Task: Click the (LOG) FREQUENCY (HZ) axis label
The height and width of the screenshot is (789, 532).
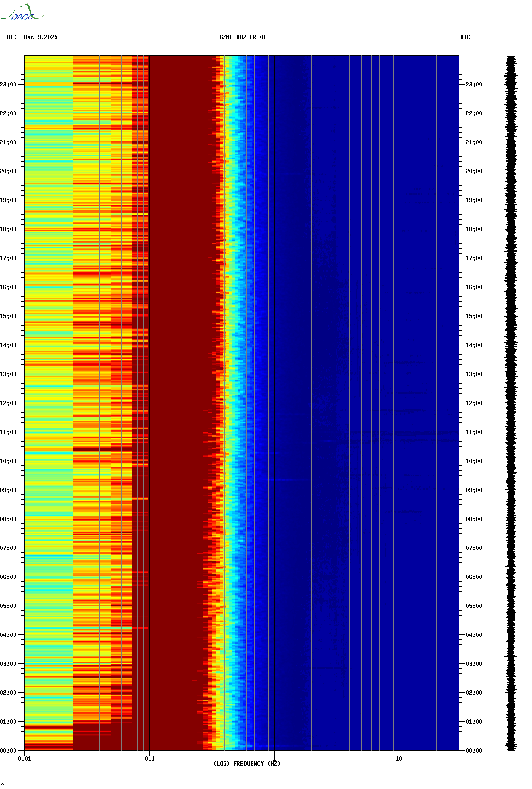Action: pyautogui.click(x=247, y=763)
